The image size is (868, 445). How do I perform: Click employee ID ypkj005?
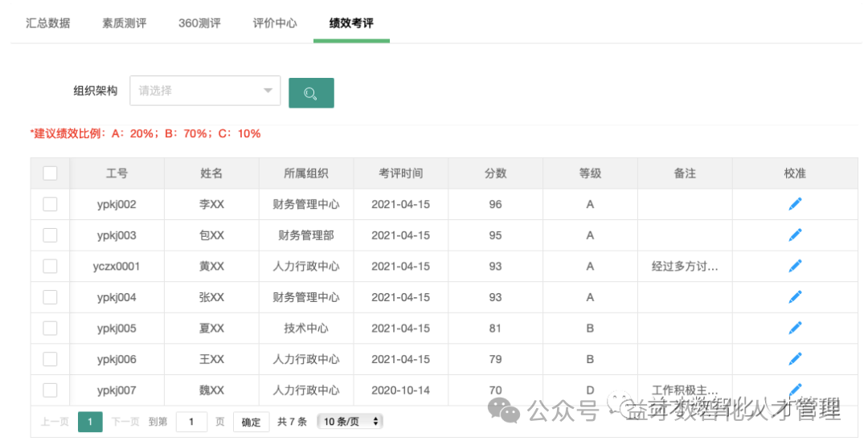pos(117,329)
